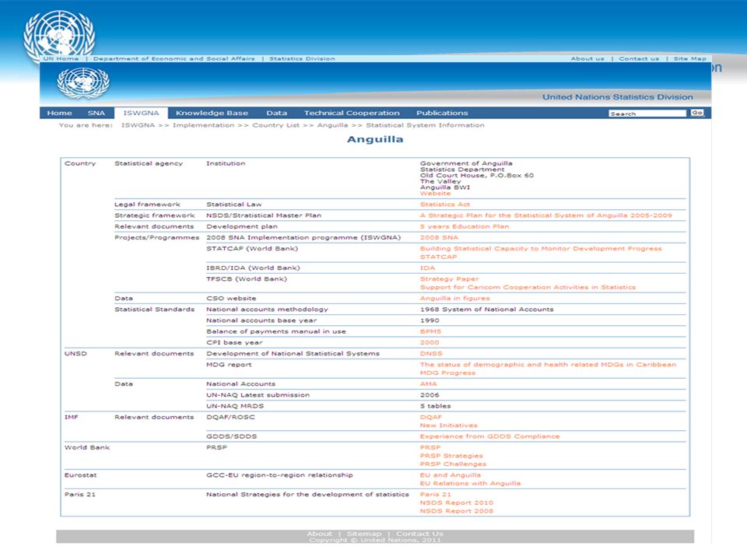Screen dimensions: 747x560
Task: Open the footer Contact Us link
Action: pyautogui.click(x=419, y=534)
